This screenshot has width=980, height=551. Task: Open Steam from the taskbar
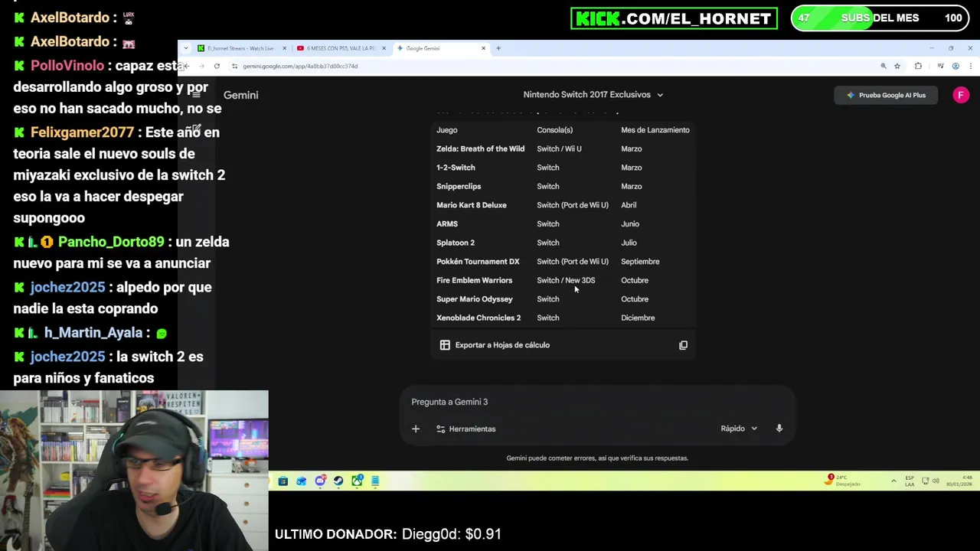point(338,481)
